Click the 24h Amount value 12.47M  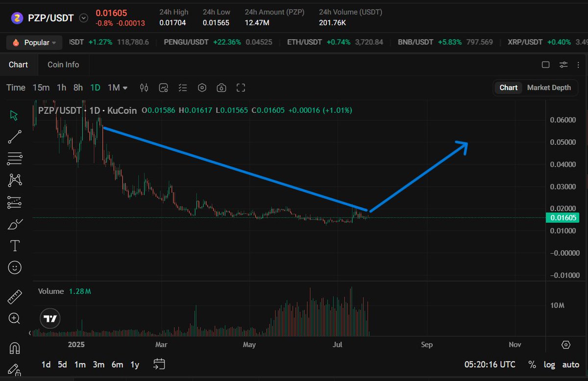[x=258, y=23]
